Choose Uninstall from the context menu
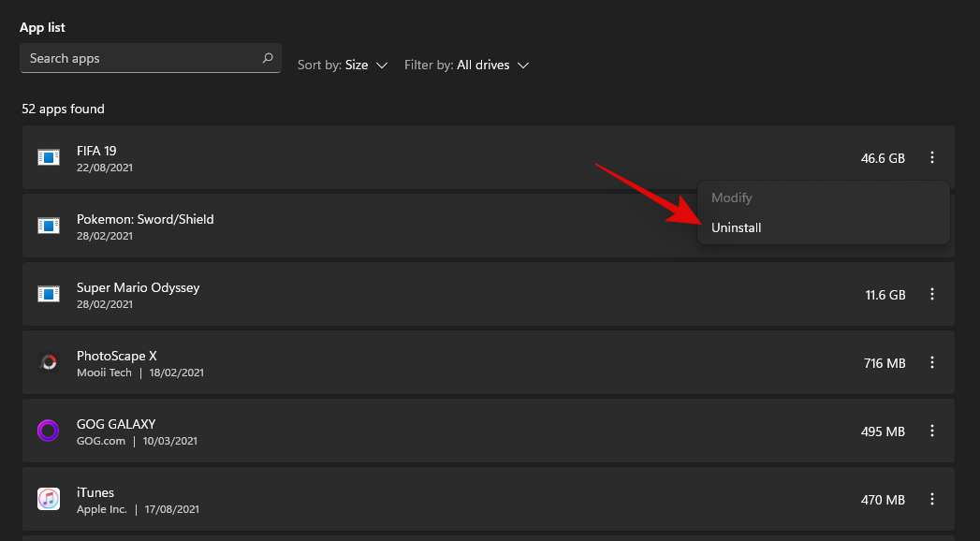 [737, 227]
